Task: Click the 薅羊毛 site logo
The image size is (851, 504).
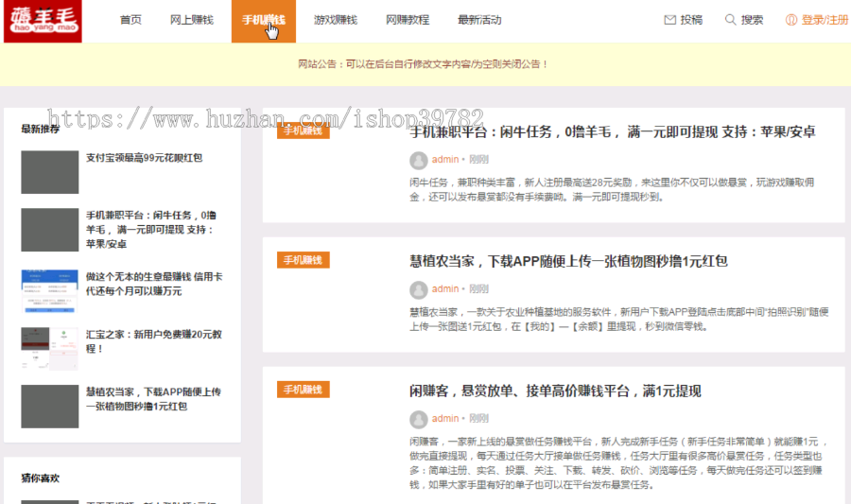Action: tap(43, 20)
